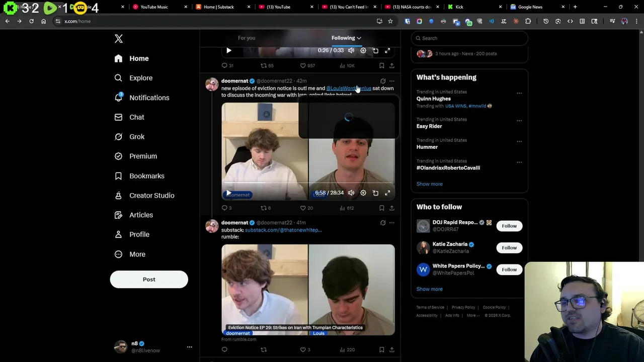
Task: Seek on the 28:34 video progress bar
Action: (308, 183)
